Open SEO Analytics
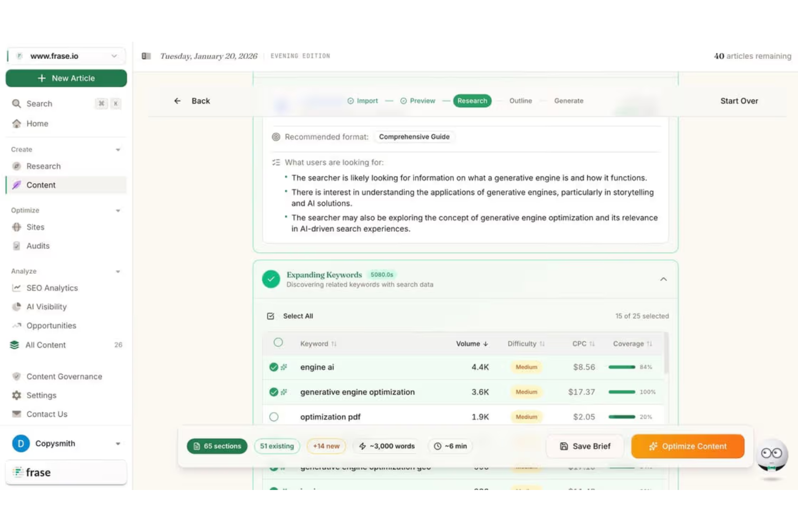This screenshot has width=798, height=532. (x=51, y=288)
